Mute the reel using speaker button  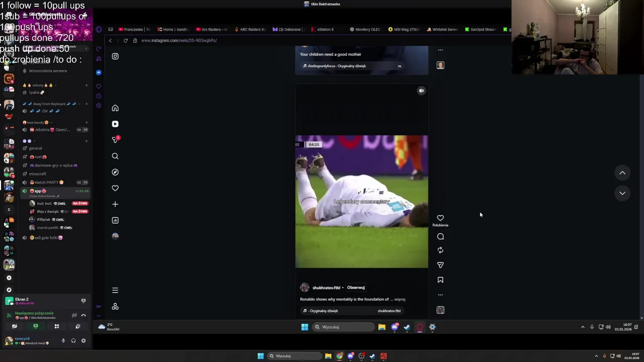[422, 90]
